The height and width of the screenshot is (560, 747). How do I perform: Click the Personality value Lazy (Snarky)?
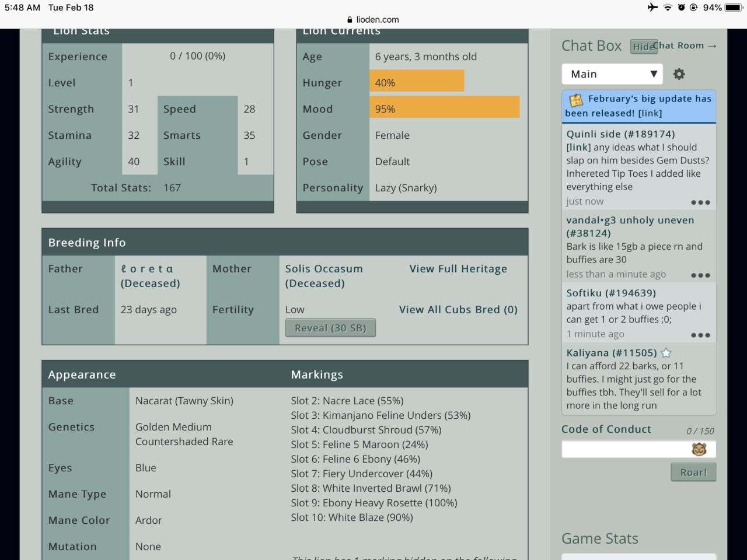click(x=406, y=188)
